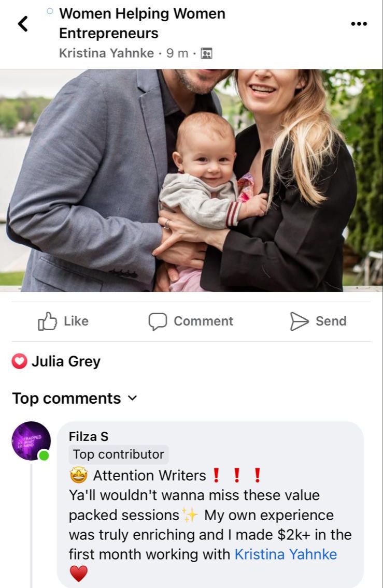The image size is (383, 588).
Task: Tap the Like button label
Action: (x=76, y=321)
